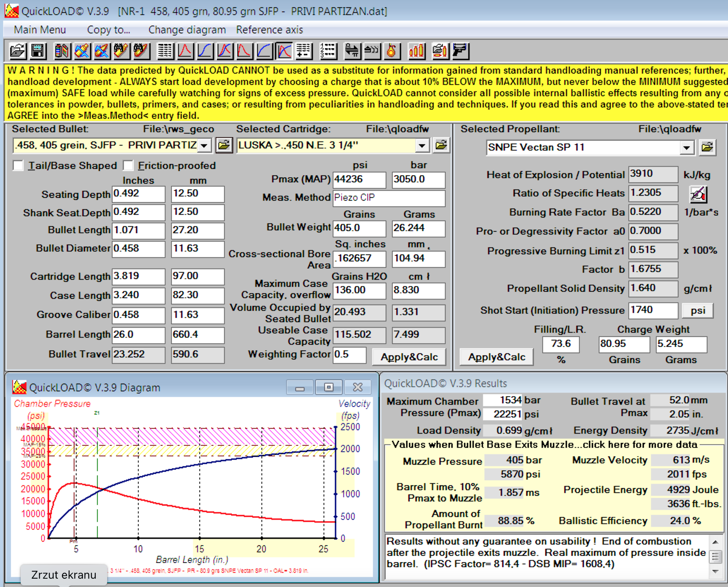Image resolution: width=728 pixels, height=587 pixels.
Task: Click the orange cartridge with blue cross icon
Action: (x=102, y=51)
